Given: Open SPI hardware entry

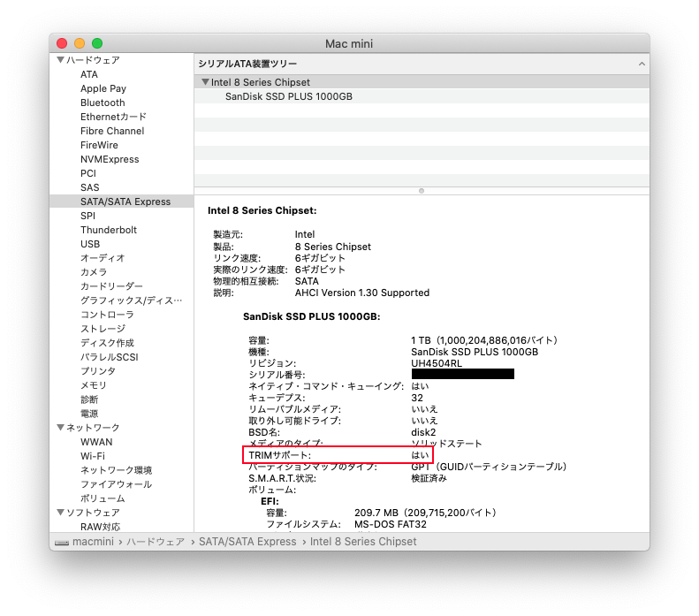Looking at the screenshot, I should pyautogui.click(x=87, y=216).
